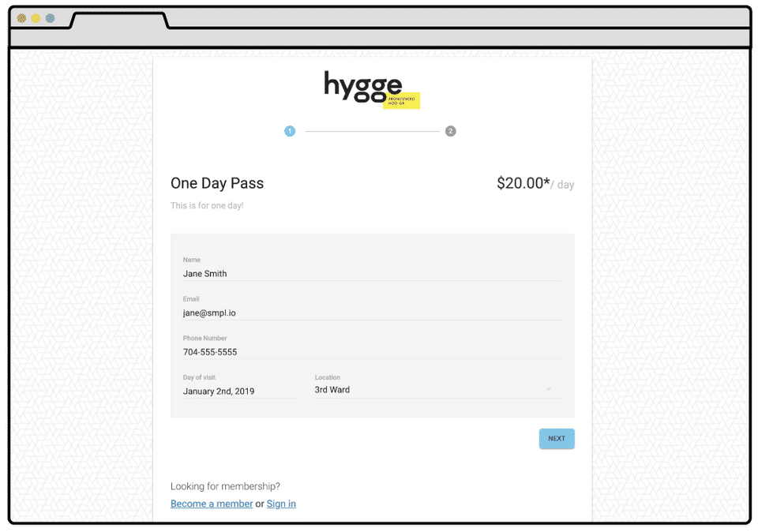Edit the Email field jane@smpl.io
The width and height of the screenshot is (758, 532).
click(x=372, y=313)
